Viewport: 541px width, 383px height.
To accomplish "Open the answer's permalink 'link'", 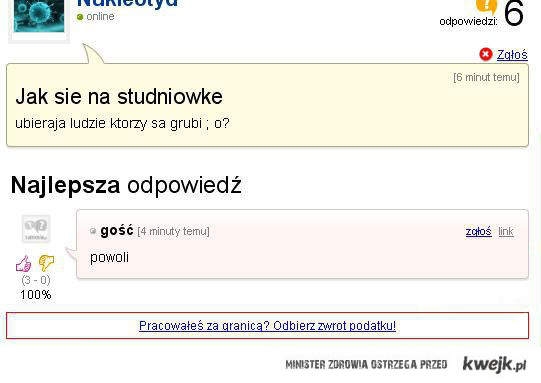I will [x=506, y=231].
